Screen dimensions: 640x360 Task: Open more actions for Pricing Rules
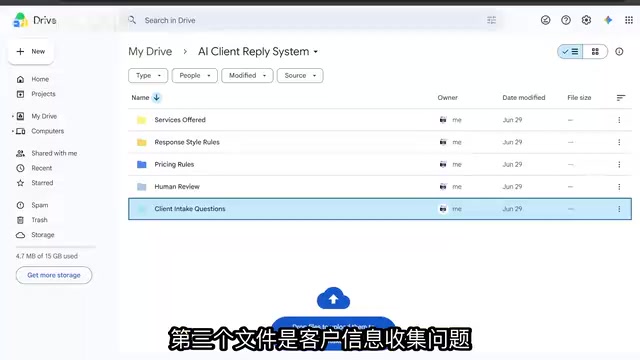619,164
